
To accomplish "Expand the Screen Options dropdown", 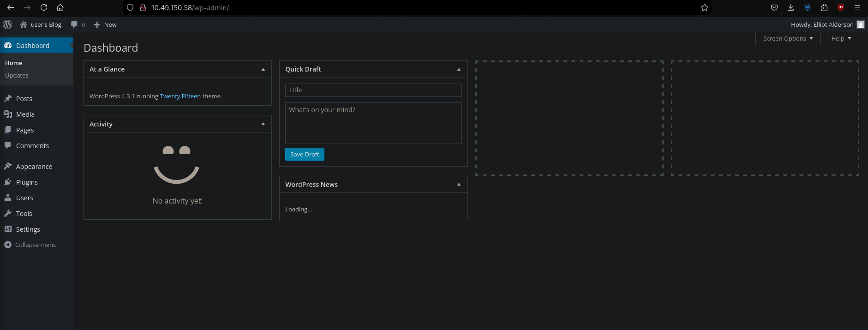I will coord(788,38).
